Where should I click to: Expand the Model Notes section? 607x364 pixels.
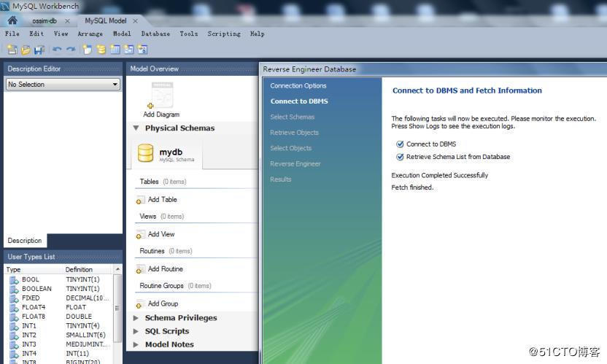pyautogui.click(x=136, y=344)
